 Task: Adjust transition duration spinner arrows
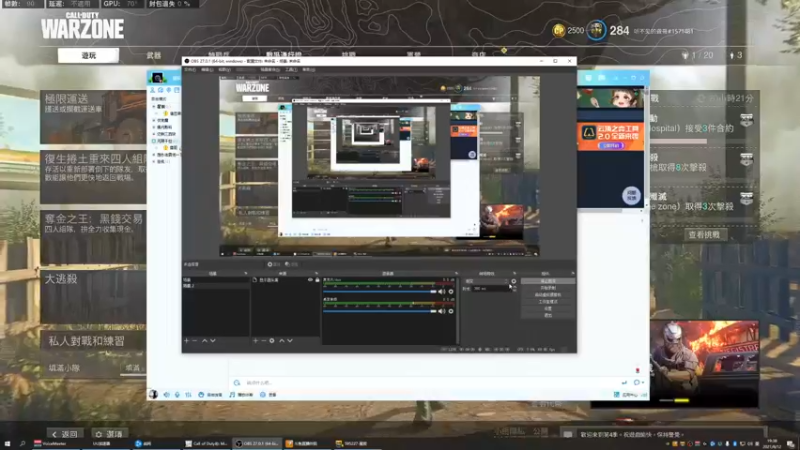coord(514,288)
